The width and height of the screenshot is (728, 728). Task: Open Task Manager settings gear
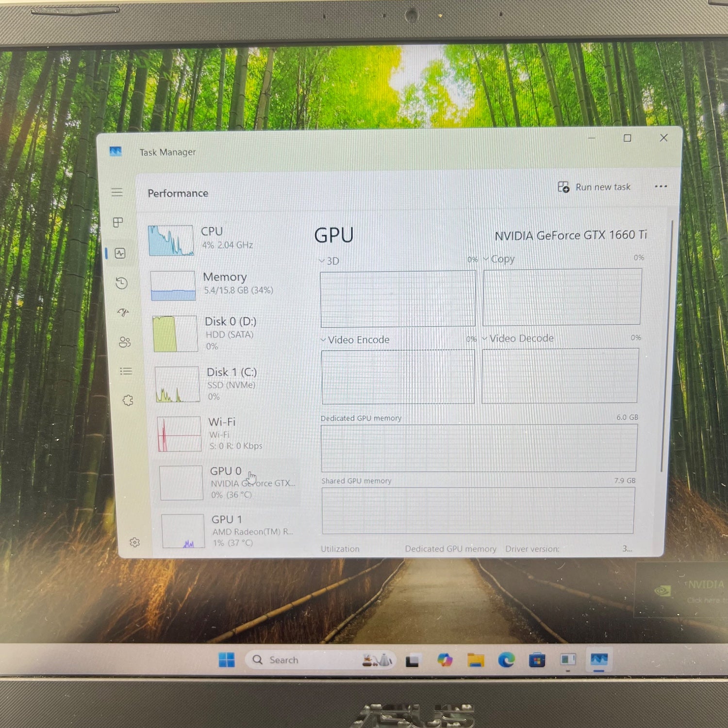point(135,542)
